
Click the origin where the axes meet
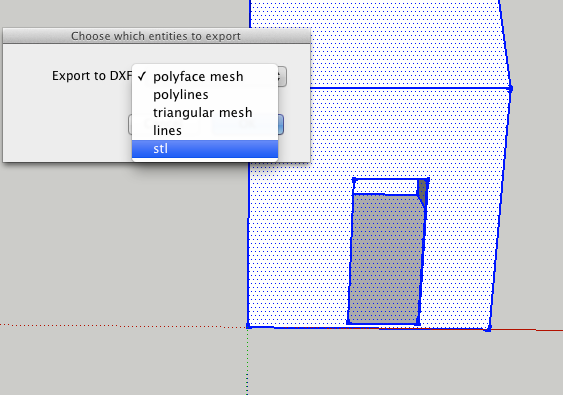pos(248,326)
